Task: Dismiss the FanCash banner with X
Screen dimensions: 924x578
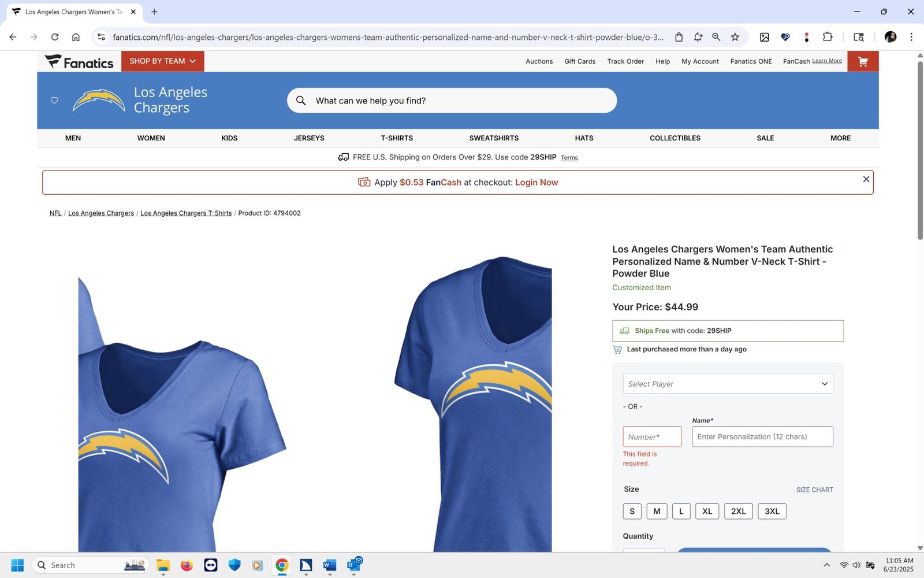Action: click(866, 179)
